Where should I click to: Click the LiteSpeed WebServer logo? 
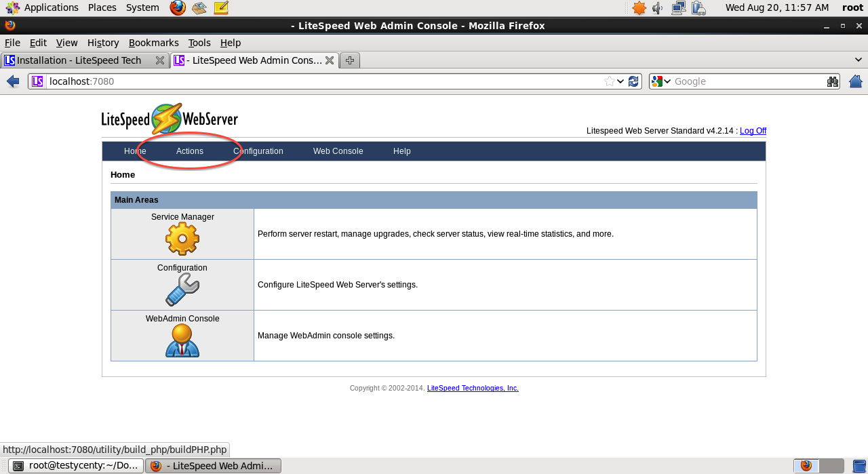(170, 119)
